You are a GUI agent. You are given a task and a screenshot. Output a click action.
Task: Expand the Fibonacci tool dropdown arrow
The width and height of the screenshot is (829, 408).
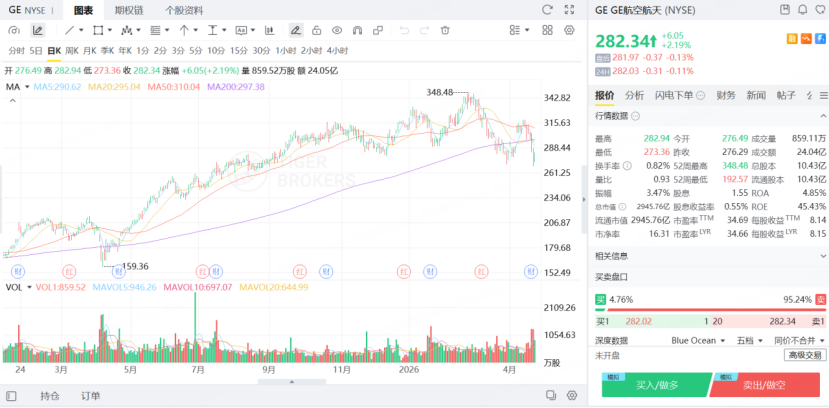(x=167, y=30)
